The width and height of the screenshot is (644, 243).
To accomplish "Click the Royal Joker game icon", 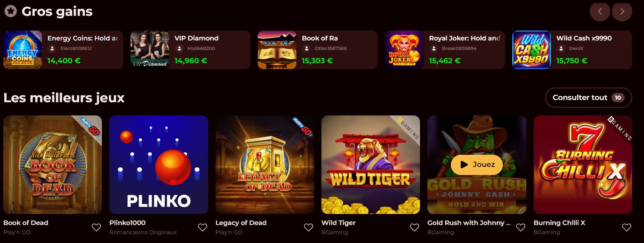I will (404, 50).
